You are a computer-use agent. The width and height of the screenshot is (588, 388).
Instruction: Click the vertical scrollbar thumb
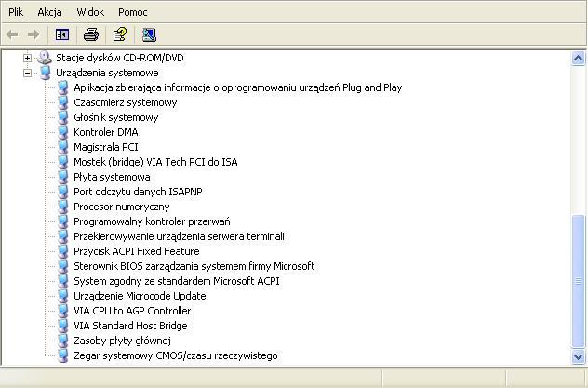[x=579, y=281]
